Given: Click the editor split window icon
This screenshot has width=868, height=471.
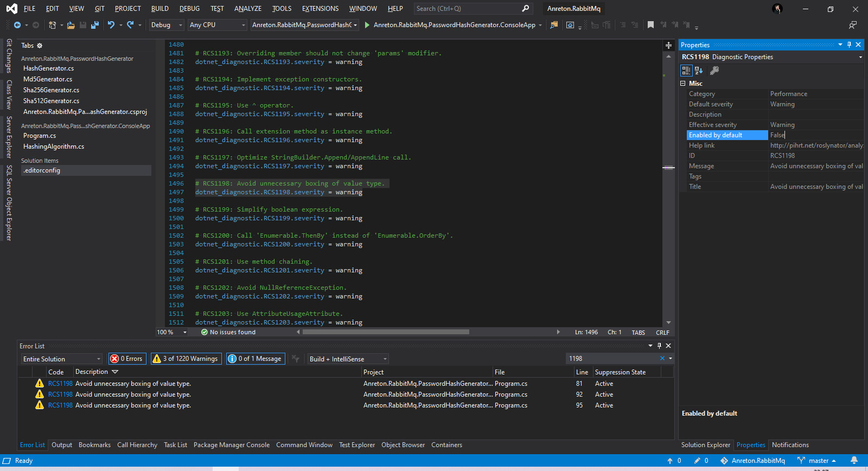Looking at the screenshot, I should (x=668, y=46).
